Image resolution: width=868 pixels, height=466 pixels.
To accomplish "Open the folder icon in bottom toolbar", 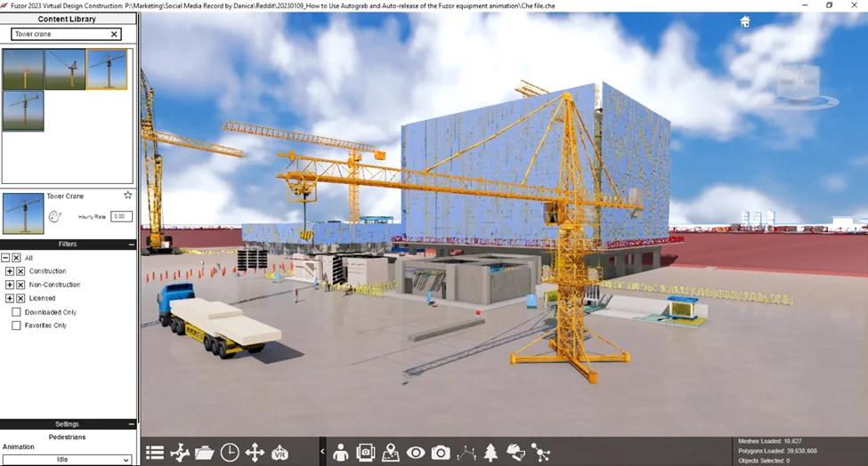I will pyautogui.click(x=204, y=453).
